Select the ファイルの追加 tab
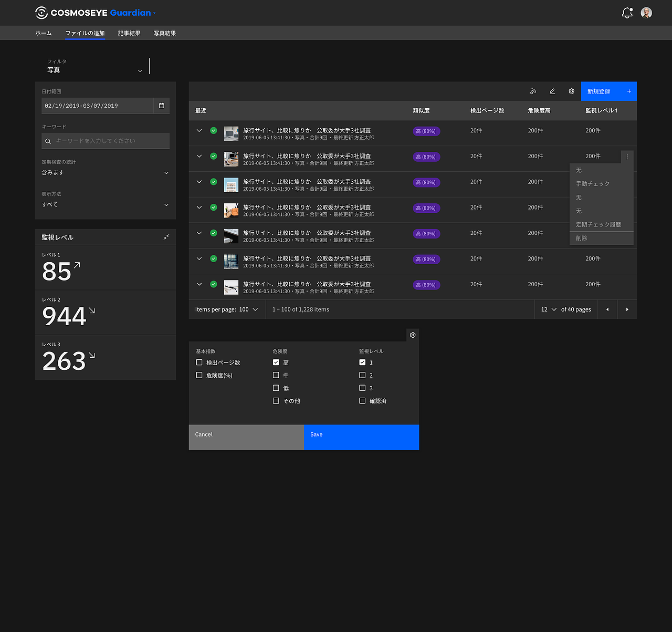 [x=85, y=33]
